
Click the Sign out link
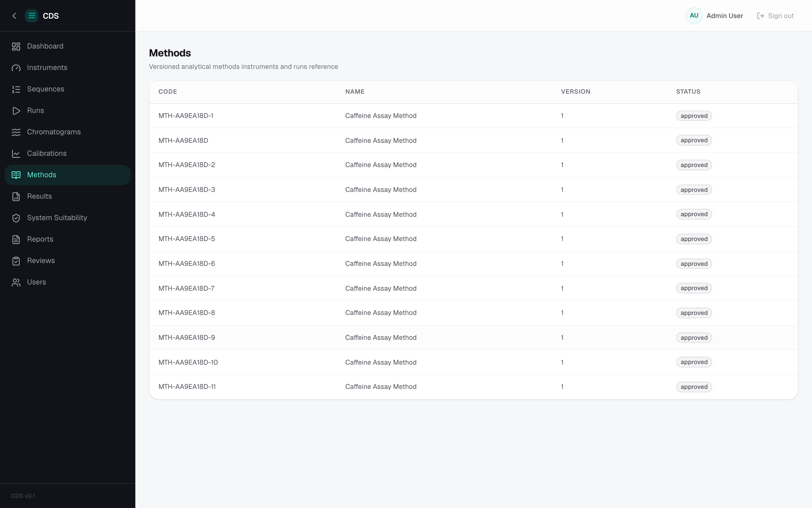coord(775,16)
